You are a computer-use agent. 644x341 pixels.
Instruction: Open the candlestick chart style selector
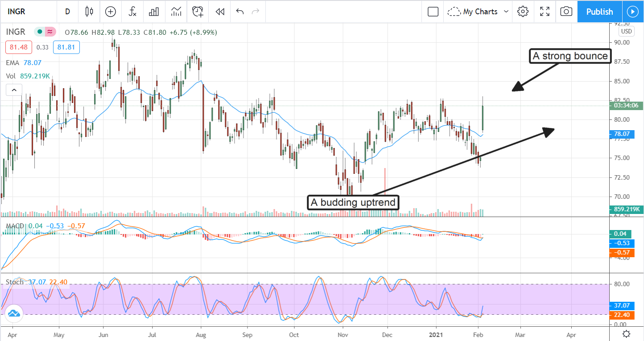[89, 12]
